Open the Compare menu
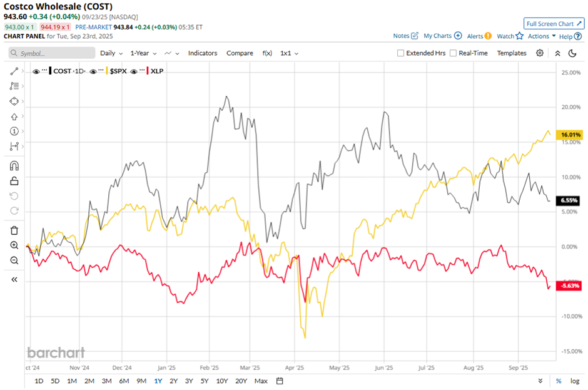The image size is (588, 390). tap(240, 53)
